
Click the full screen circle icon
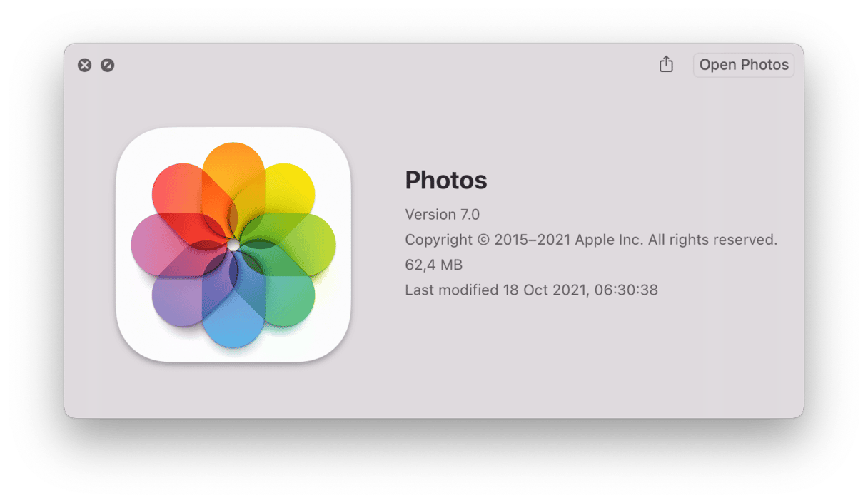(107, 66)
